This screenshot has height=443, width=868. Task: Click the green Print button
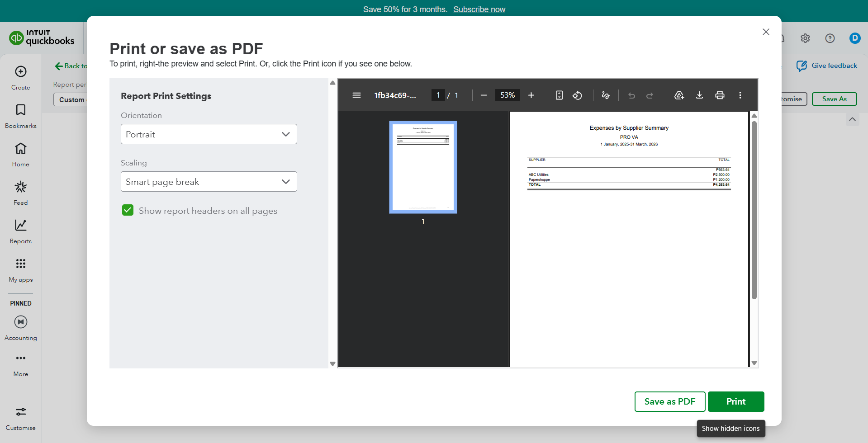point(736,401)
